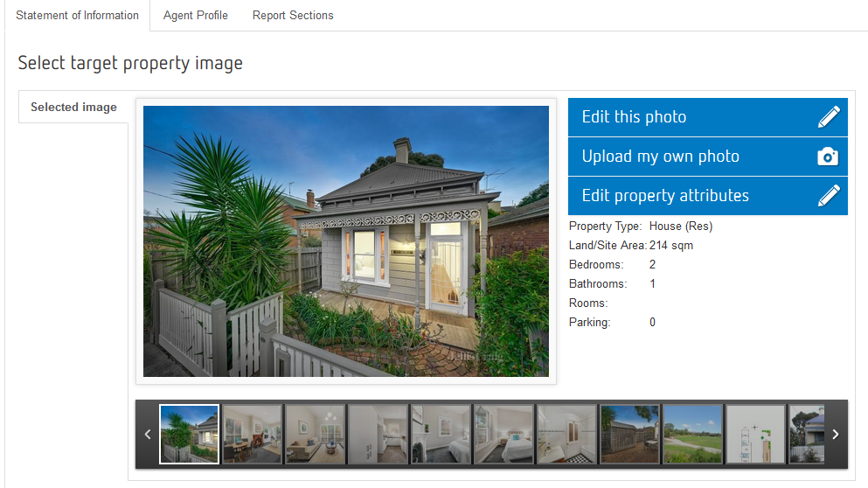Switch to the Agent Profile tab
This screenshot has width=868, height=488.
(x=196, y=16)
